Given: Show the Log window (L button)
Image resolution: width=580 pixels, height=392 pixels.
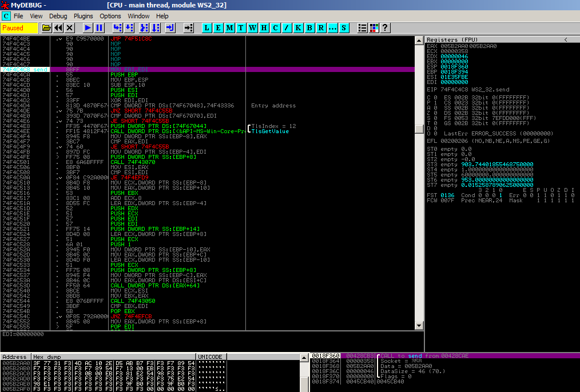Looking at the screenshot, I should [206, 27].
